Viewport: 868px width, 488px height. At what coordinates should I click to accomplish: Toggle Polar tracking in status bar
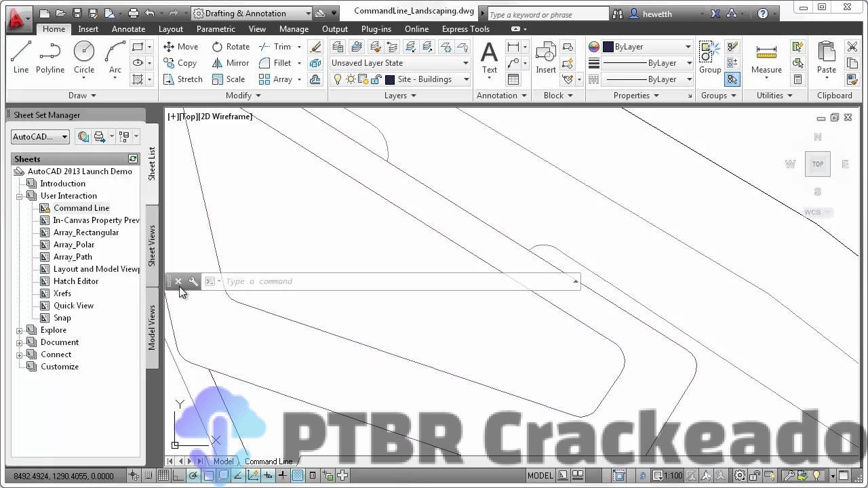pyautogui.click(x=193, y=476)
